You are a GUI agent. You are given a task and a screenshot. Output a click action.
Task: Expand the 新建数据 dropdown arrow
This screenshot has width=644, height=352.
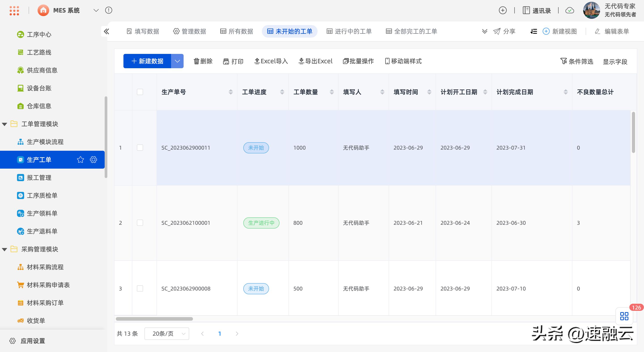178,61
